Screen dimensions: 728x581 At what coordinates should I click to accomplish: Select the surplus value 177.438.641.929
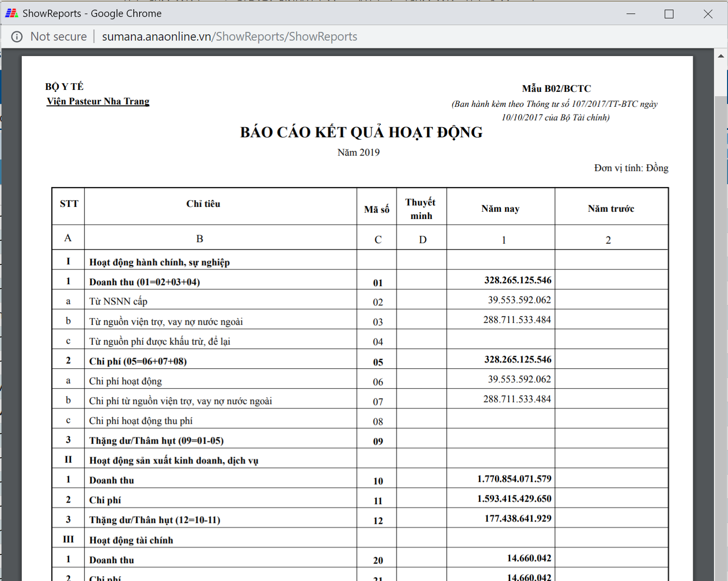(x=517, y=519)
